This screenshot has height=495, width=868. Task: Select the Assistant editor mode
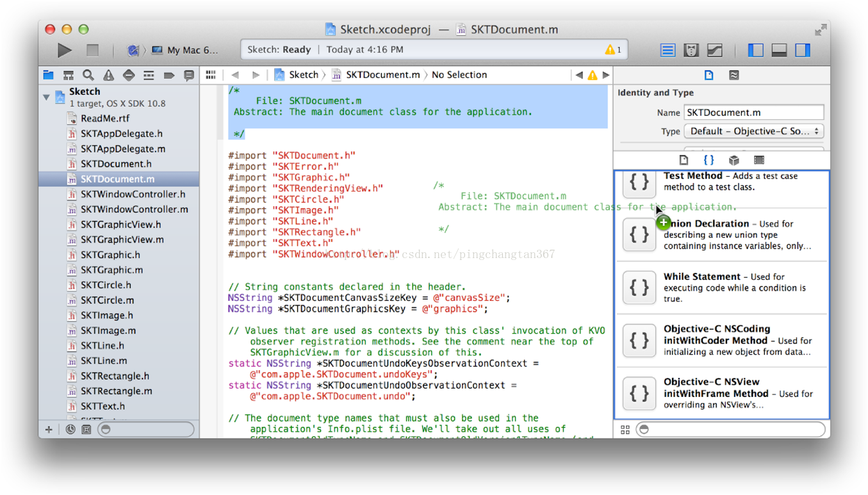691,49
